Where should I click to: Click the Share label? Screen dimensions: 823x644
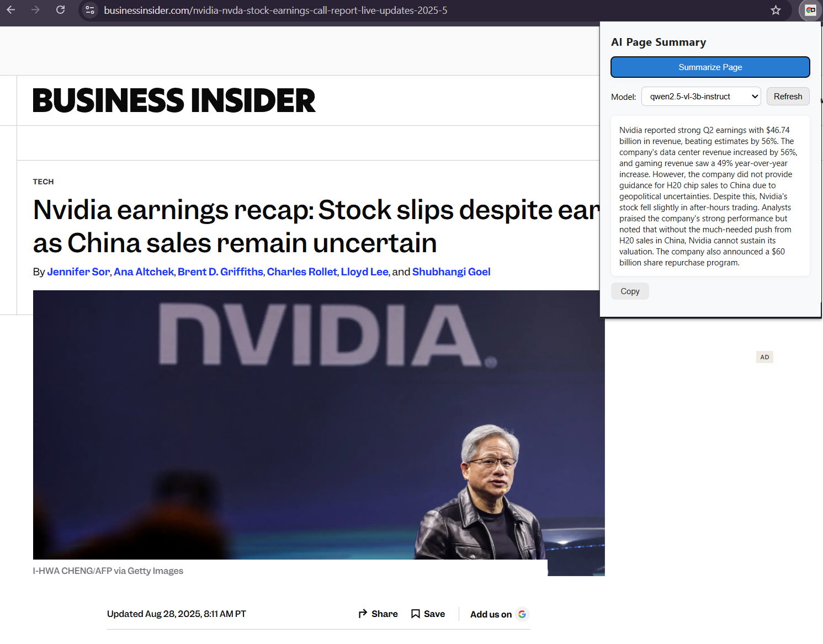pos(385,614)
